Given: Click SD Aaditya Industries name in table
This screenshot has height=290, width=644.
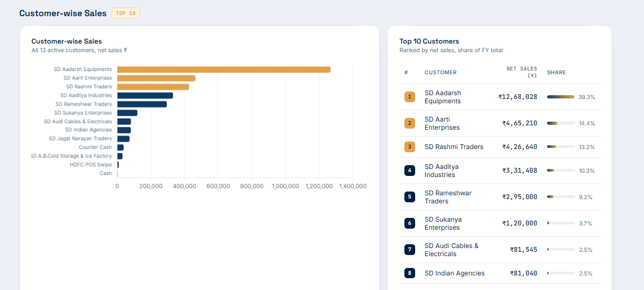Looking at the screenshot, I should 442,171.
